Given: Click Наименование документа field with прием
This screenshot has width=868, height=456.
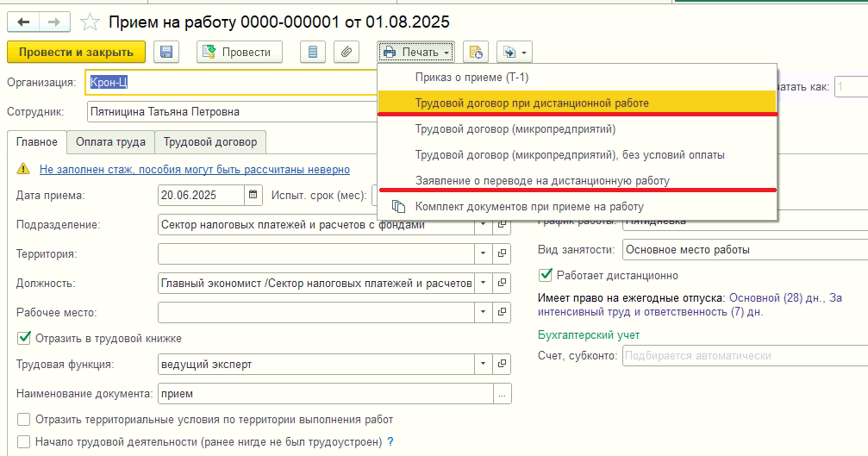Looking at the screenshot, I should (x=326, y=393).
